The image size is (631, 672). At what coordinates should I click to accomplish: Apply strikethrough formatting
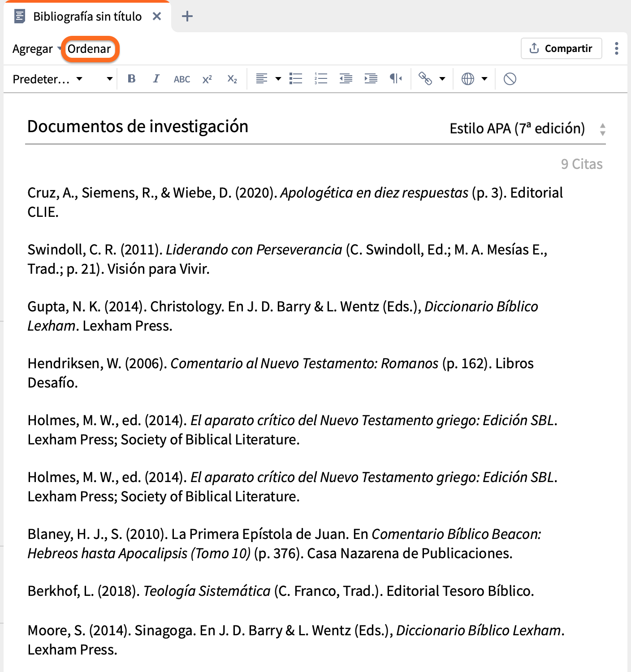pyautogui.click(x=181, y=78)
